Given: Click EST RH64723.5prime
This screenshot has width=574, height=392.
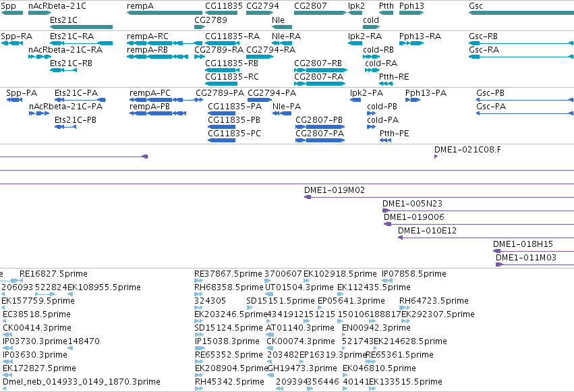Looking at the screenshot, I should pyautogui.click(x=405, y=308).
